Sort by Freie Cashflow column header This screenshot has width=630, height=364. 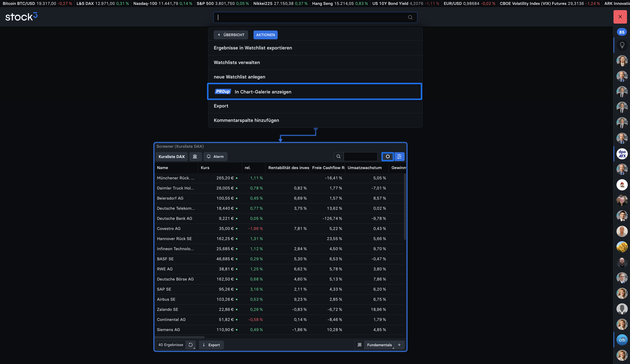[327, 168]
